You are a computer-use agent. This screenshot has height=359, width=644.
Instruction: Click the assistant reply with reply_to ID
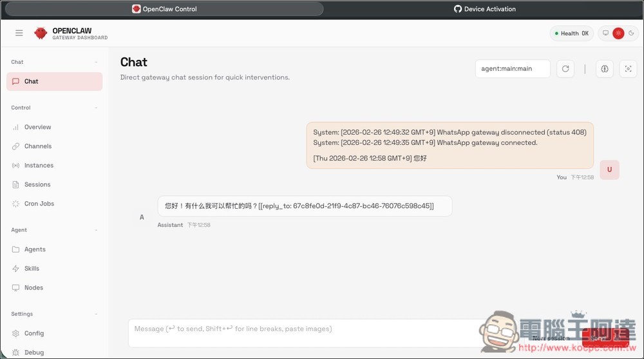pos(305,206)
